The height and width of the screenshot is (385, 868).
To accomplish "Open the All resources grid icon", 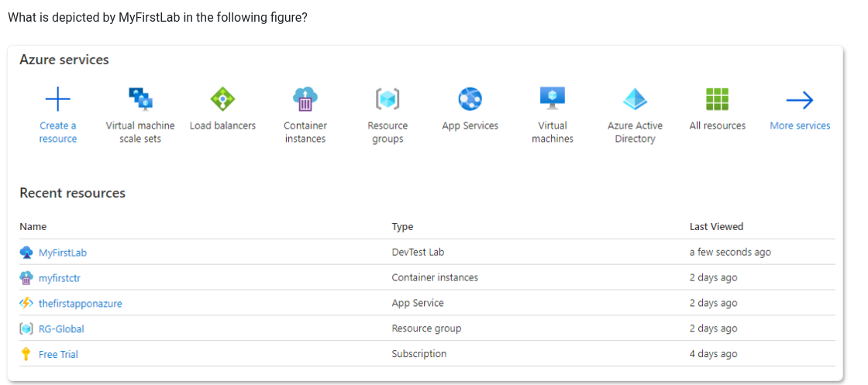I will tap(717, 100).
